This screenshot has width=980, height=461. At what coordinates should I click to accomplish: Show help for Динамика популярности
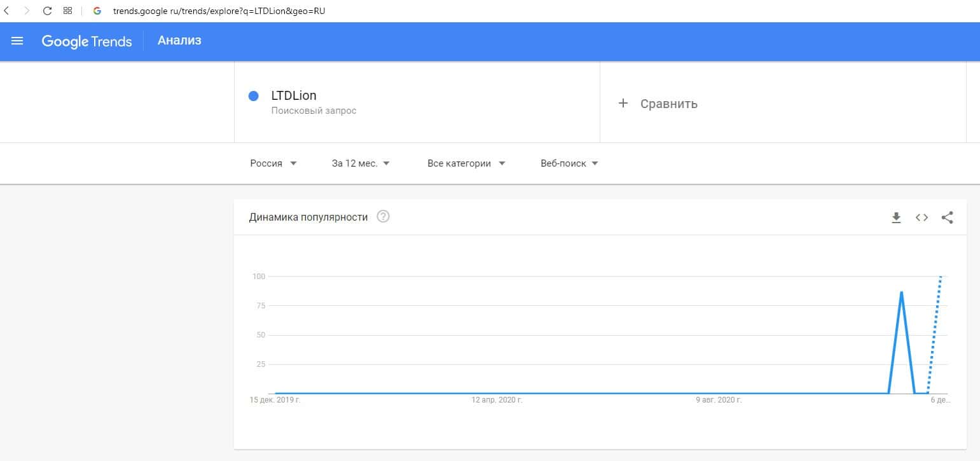[x=383, y=217]
